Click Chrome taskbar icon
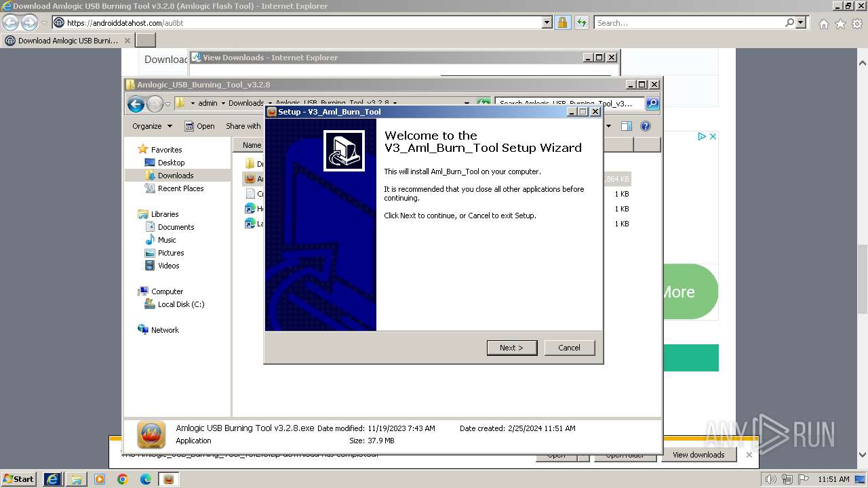The height and width of the screenshot is (488, 868). 123,479
